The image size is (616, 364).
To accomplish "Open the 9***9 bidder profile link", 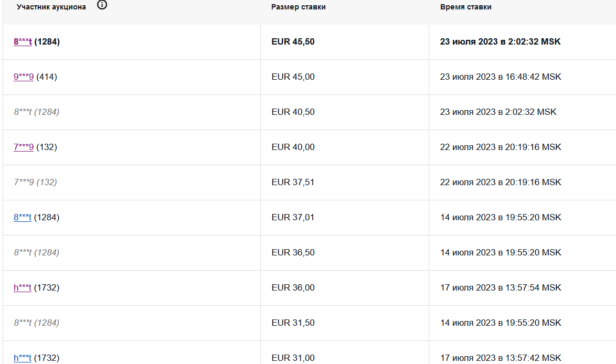I will tap(24, 77).
